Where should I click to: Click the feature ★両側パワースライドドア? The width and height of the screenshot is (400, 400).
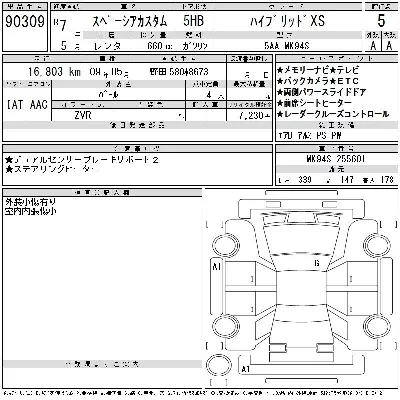click(x=322, y=92)
